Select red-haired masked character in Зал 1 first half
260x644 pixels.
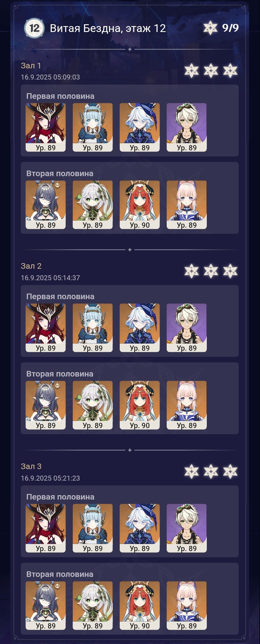[46, 127]
